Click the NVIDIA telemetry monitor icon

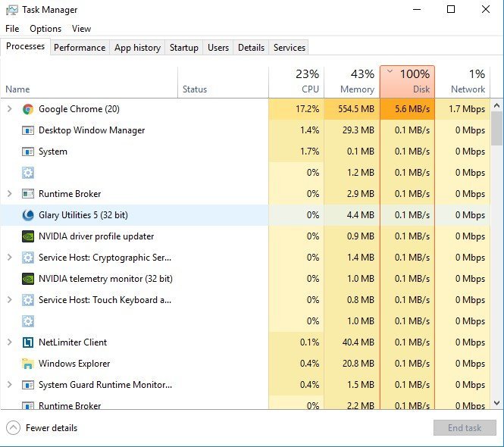point(28,279)
